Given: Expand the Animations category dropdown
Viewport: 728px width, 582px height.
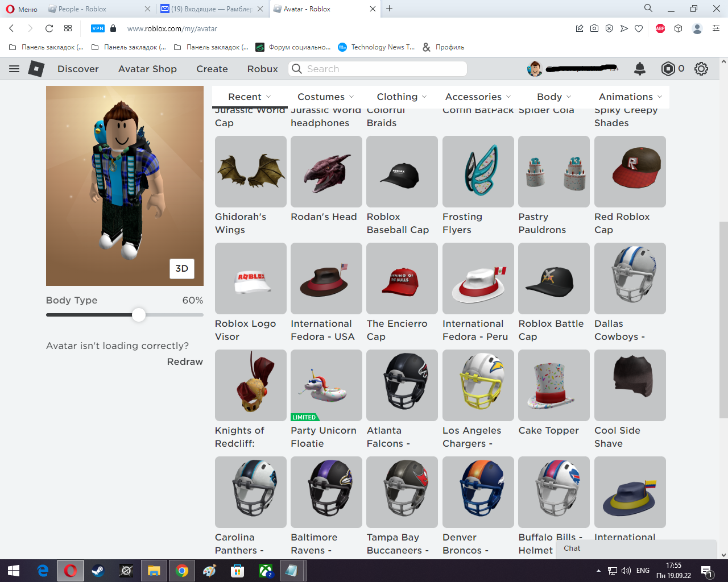Looking at the screenshot, I should click(631, 97).
